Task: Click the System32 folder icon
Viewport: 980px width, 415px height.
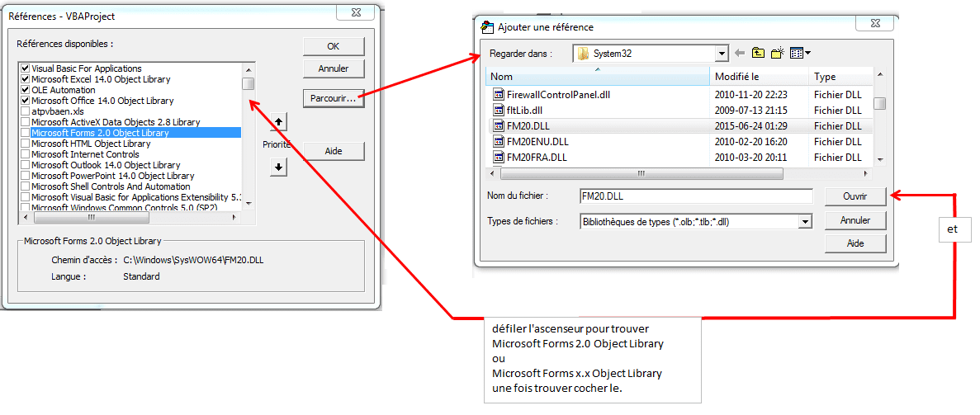Action: (x=583, y=54)
